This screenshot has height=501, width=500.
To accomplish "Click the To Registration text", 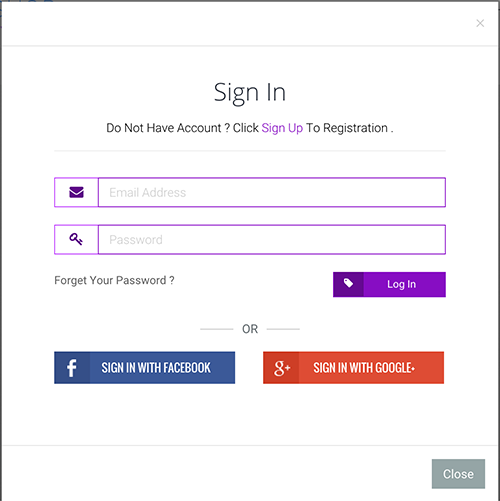I will 350,128.
